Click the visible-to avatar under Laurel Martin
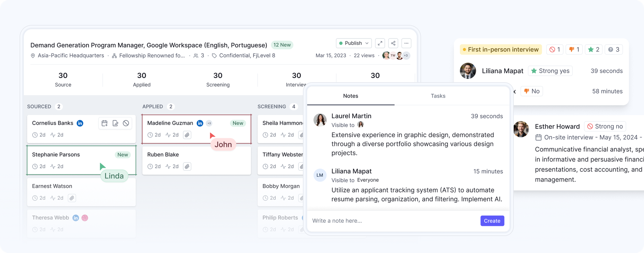 tap(361, 125)
